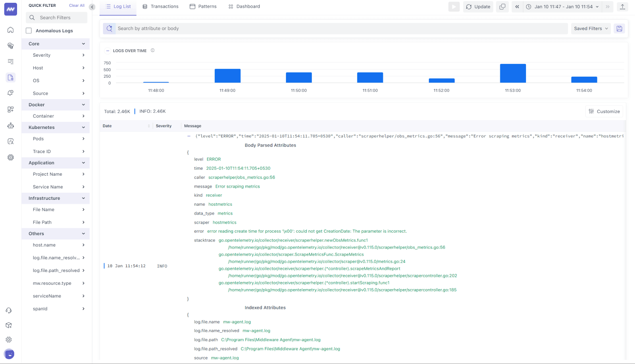Click the play icon in top toolbar
The height and width of the screenshot is (364, 635).
pyautogui.click(x=454, y=6)
